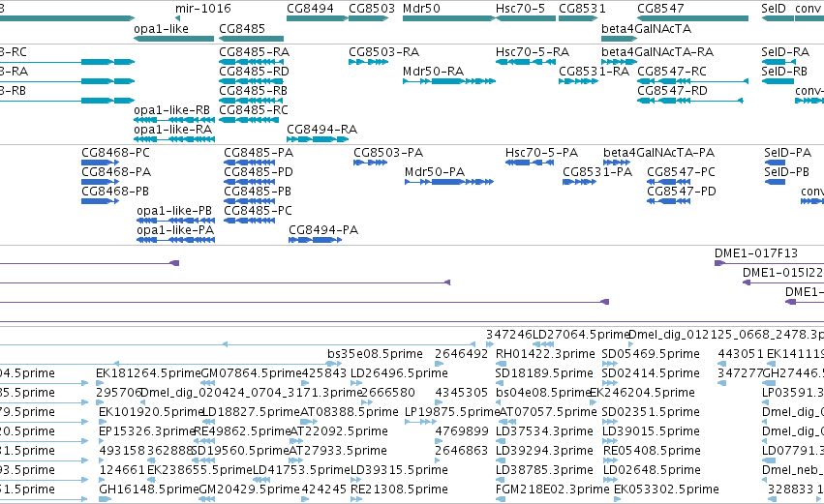The height and width of the screenshot is (504, 824).
Task: Select transcript CG8485-RD
Action: click(x=249, y=81)
